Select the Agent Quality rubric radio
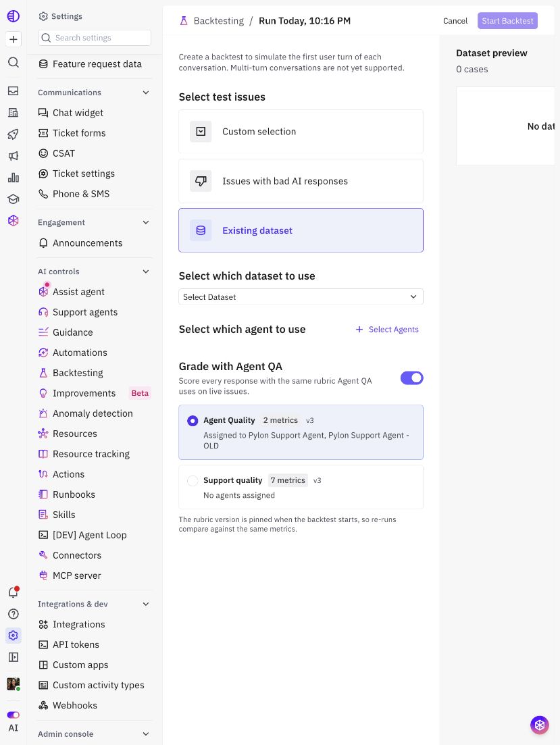Screen dimensions: 560x745 point(193,421)
